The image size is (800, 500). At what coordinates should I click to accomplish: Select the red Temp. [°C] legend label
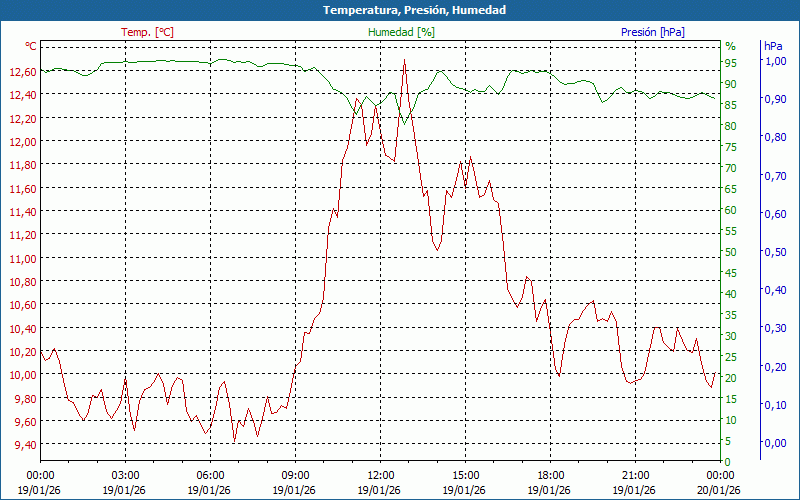(147, 32)
